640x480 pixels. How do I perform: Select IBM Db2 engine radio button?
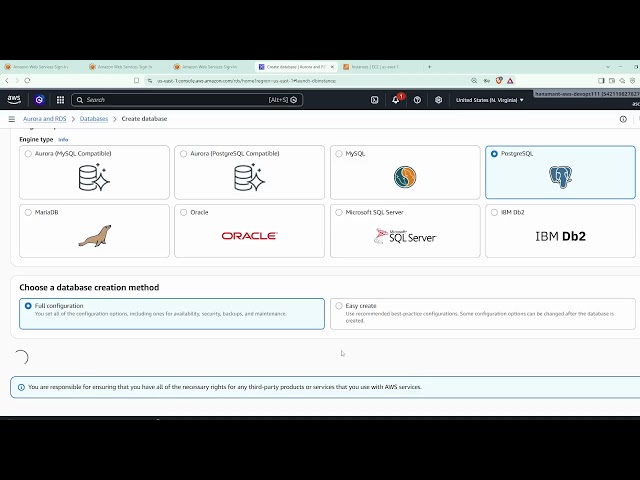pos(494,213)
